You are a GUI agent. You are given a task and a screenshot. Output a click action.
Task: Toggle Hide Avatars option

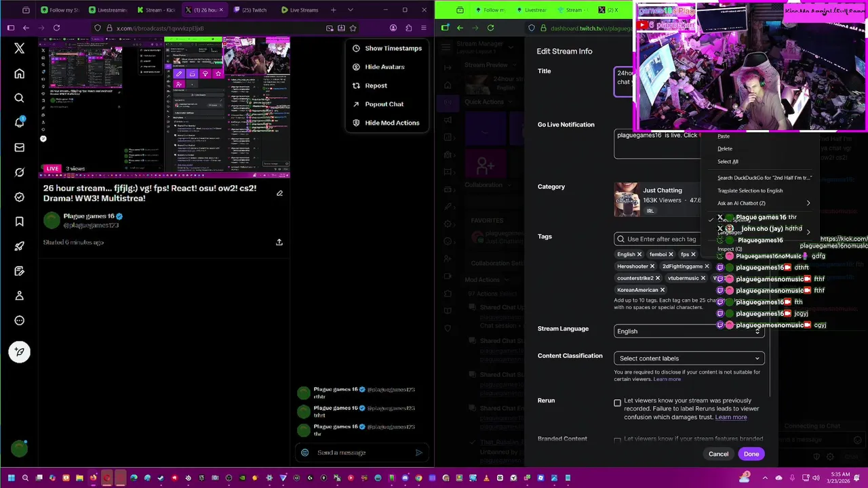pyautogui.click(x=378, y=66)
